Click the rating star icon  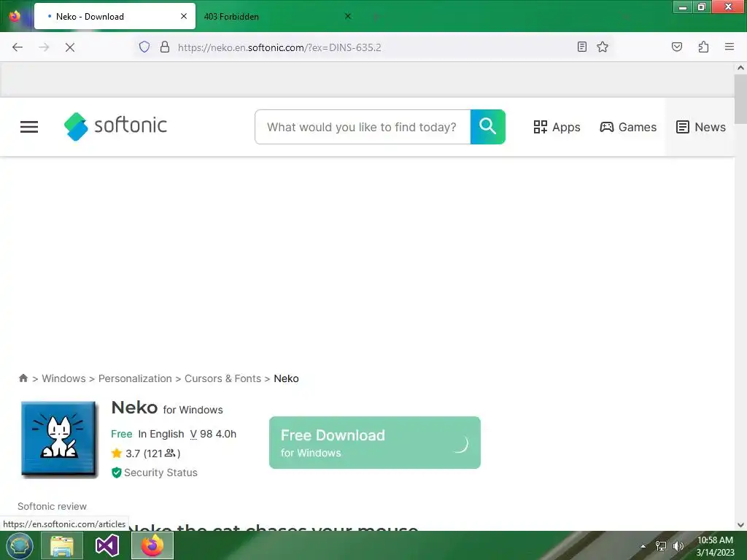(x=117, y=453)
